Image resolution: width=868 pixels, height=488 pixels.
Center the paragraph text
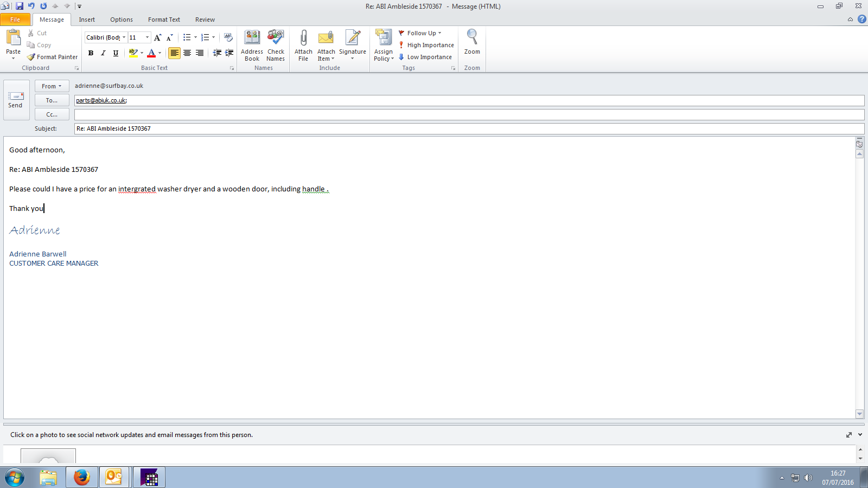pyautogui.click(x=187, y=53)
